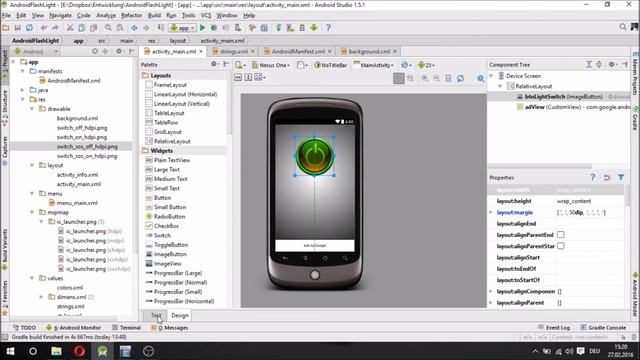Click the Properties filter funnel icon

[621, 178]
